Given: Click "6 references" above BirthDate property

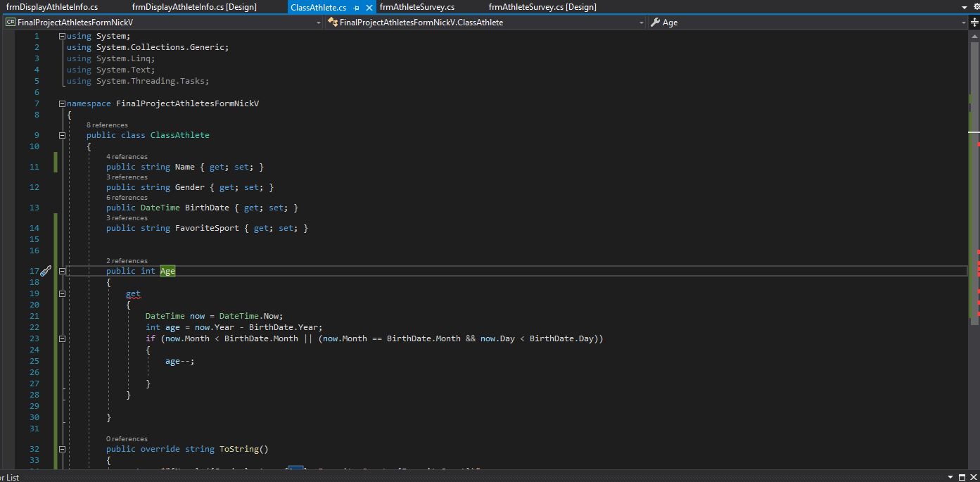Looking at the screenshot, I should pos(127,198).
